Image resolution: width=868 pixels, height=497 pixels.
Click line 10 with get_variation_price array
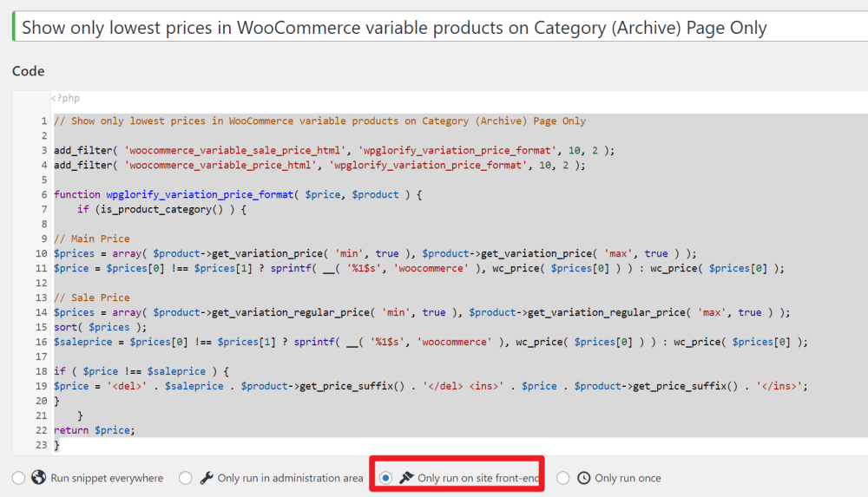[x=375, y=253]
